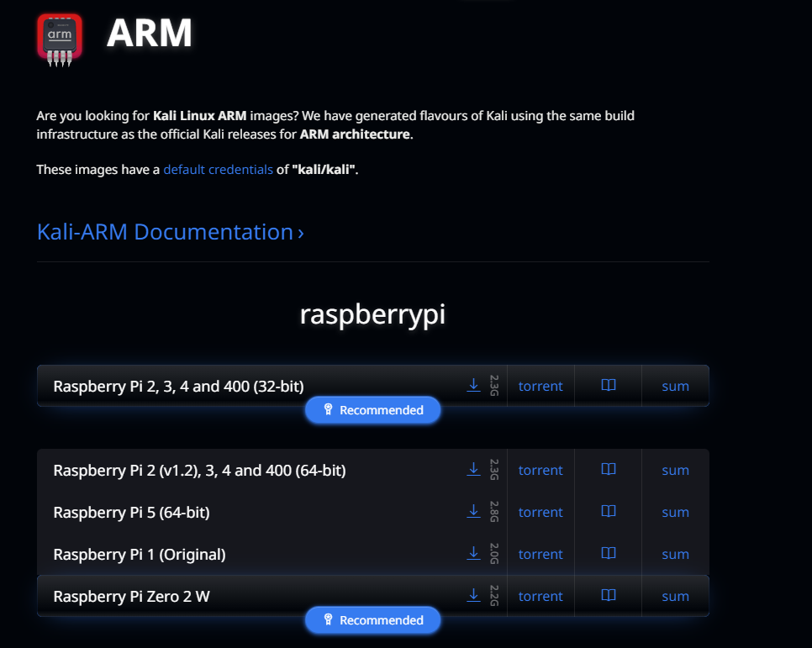View sum for Raspberry Pi Zero 2 W
The height and width of the screenshot is (648, 812).
(x=675, y=596)
